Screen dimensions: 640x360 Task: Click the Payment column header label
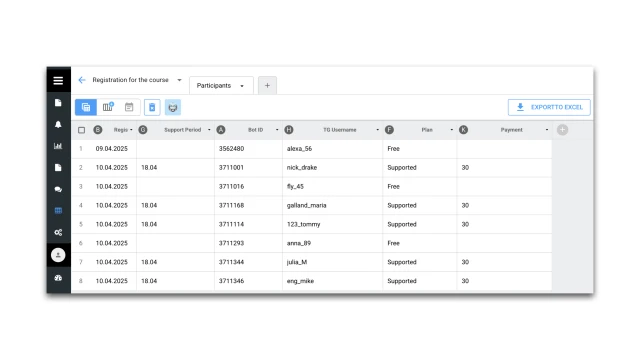tap(511, 130)
